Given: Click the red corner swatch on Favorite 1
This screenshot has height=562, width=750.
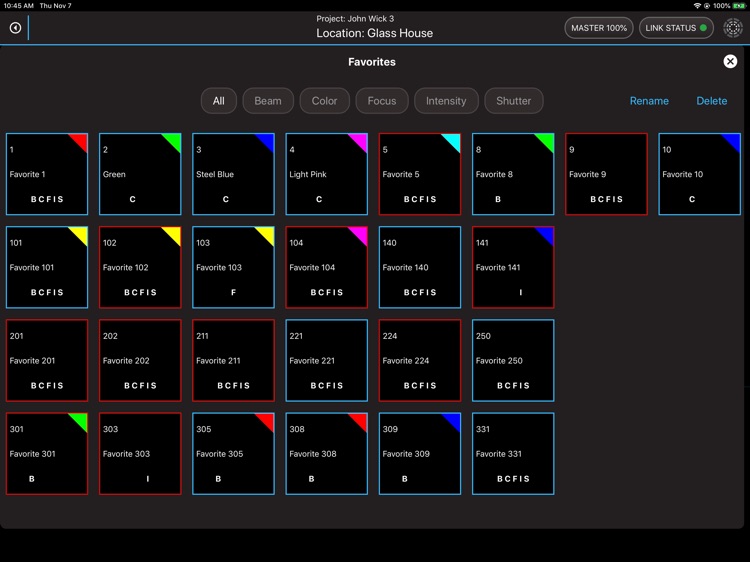Looking at the screenshot, I should click(80, 141).
